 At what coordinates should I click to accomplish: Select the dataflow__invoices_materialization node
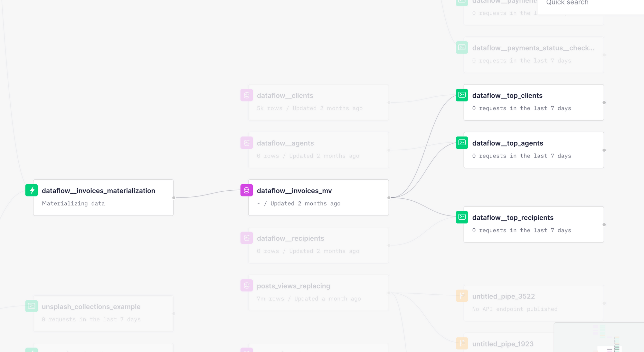[x=103, y=197]
